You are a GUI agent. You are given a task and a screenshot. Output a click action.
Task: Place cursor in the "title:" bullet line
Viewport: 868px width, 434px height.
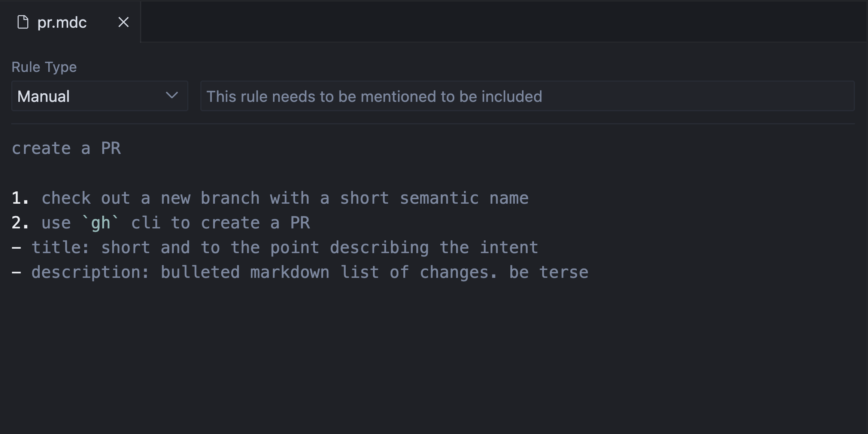(x=285, y=248)
